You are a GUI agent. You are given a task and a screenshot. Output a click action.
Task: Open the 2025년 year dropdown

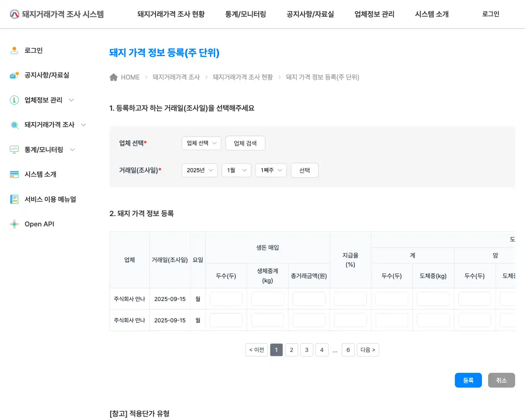coord(199,170)
